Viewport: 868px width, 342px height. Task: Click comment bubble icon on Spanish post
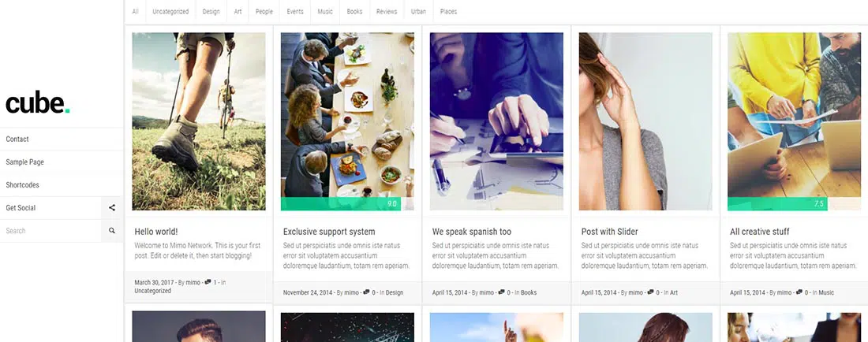501,292
